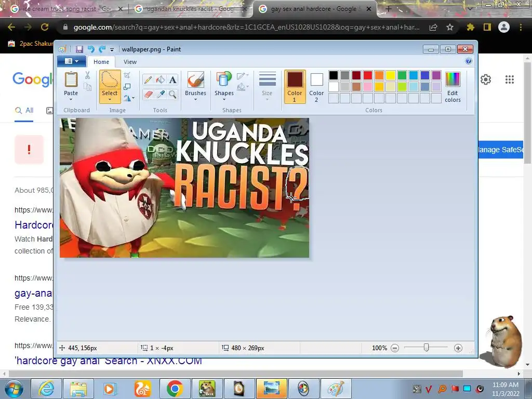Screen dimensions: 532x399
Task: Select the Fill with color bucket tool
Action: [160, 79]
